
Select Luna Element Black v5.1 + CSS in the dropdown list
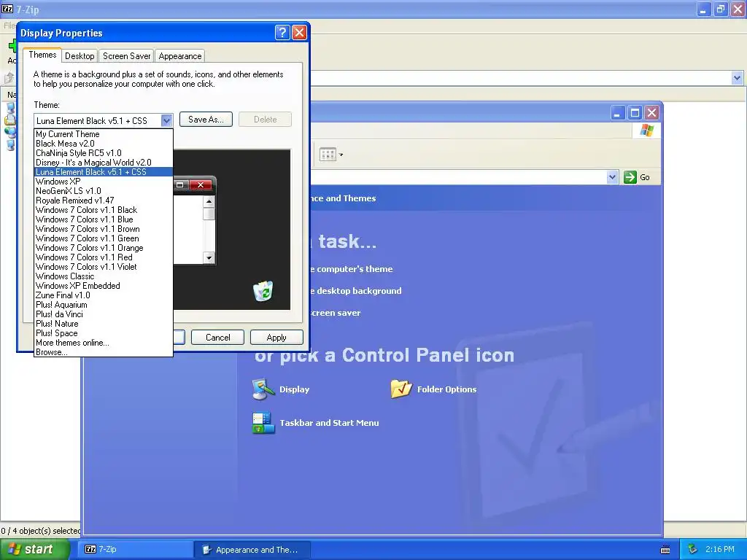(104, 172)
